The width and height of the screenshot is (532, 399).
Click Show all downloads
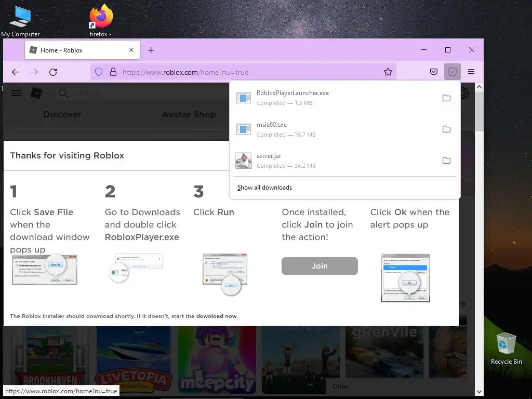tap(264, 188)
